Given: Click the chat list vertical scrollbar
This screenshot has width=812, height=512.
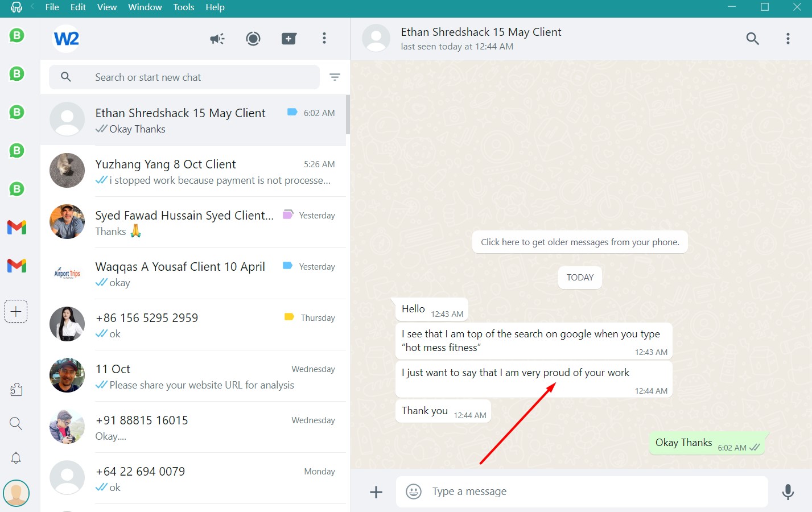Looking at the screenshot, I should pos(348,115).
